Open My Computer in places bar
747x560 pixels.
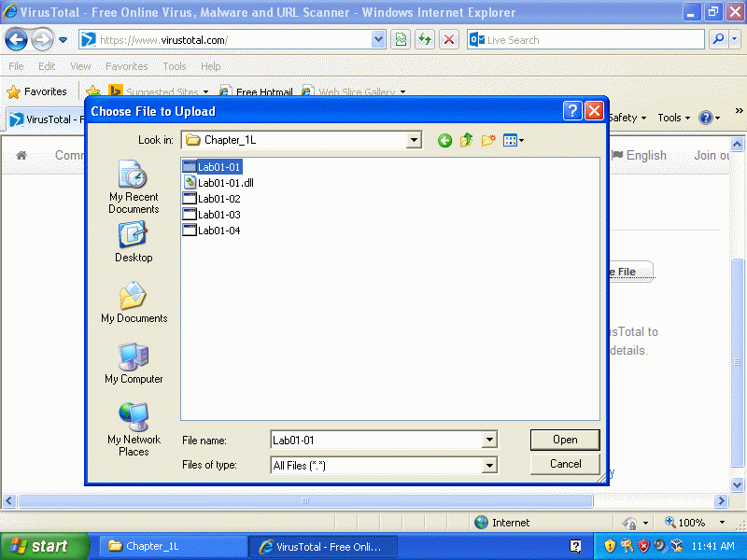[134, 364]
